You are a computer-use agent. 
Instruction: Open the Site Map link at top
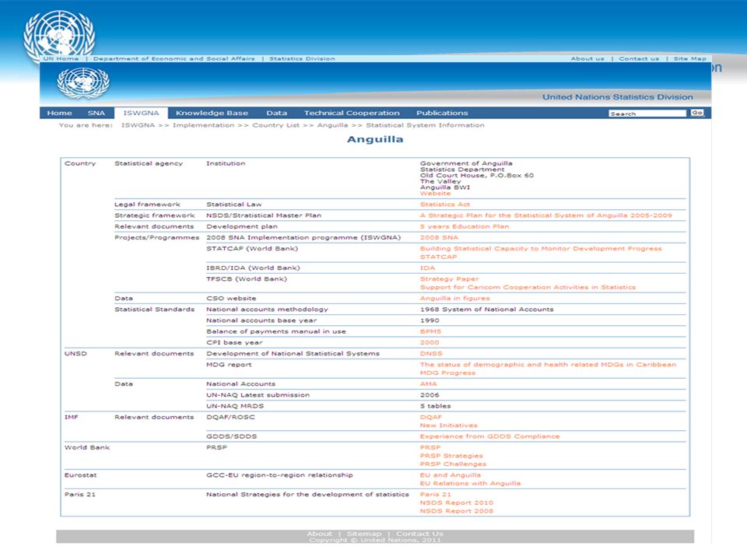coord(690,58)
